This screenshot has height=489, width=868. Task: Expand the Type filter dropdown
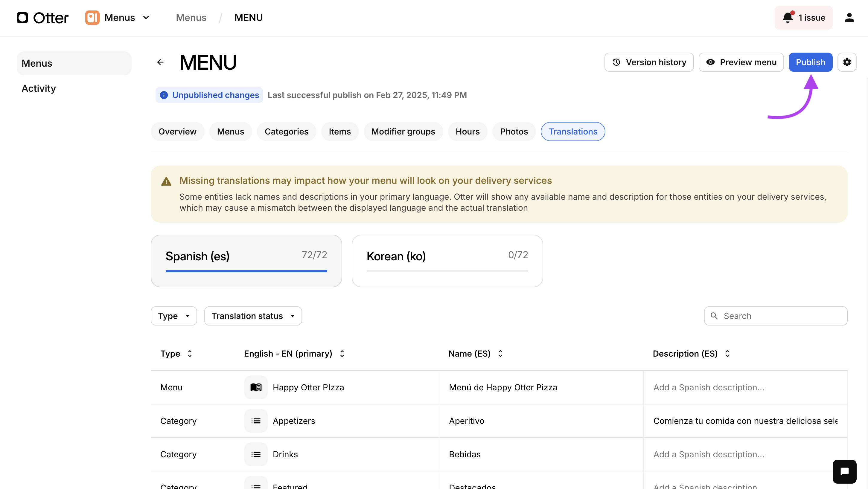click(x=174, y=316)
